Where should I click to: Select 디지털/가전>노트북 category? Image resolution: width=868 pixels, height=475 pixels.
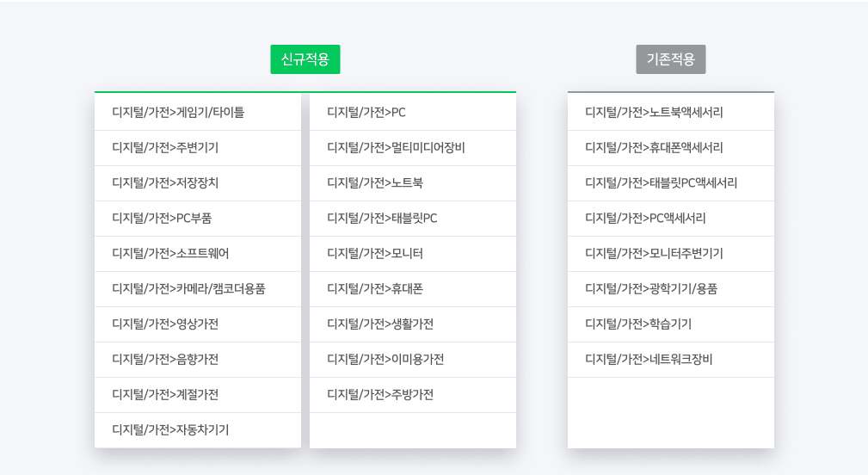(x=375, y=183)
